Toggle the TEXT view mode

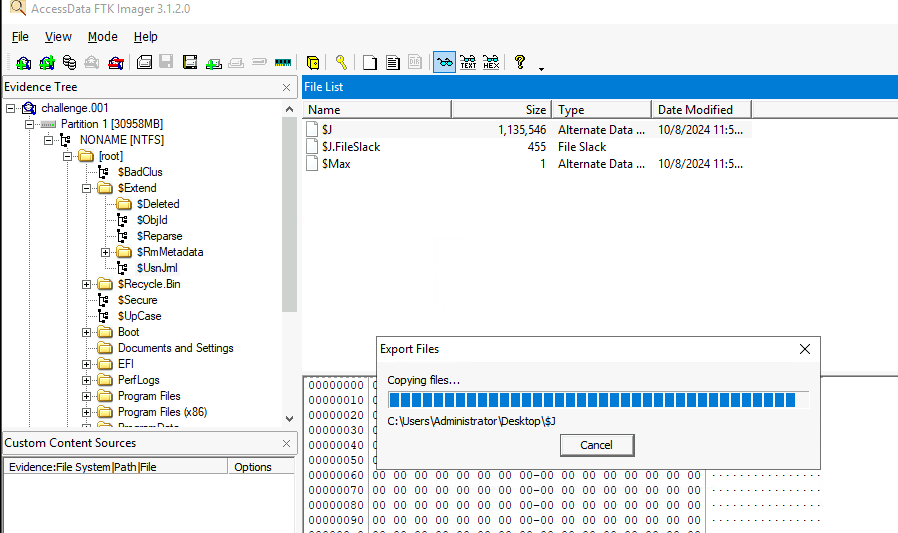pos(467,62)
